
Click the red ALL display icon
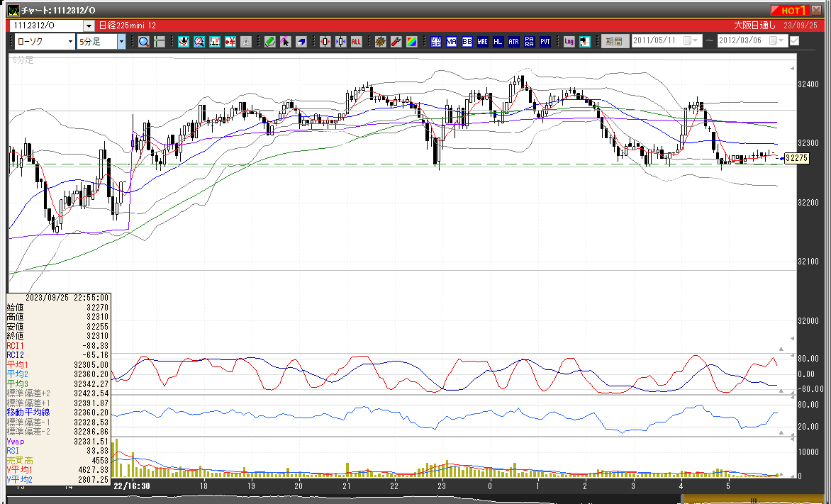356,41
